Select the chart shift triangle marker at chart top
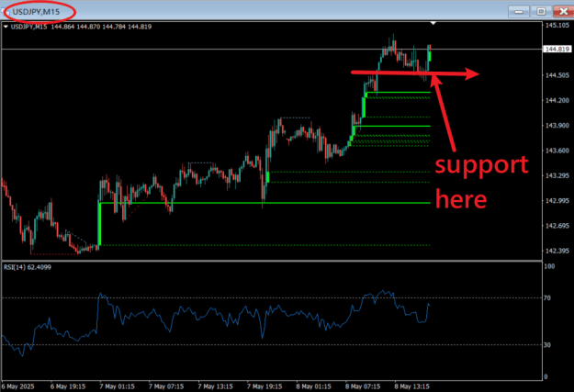Screen dimensions: 574x392 pyautogui.click(x=433, y=23)
